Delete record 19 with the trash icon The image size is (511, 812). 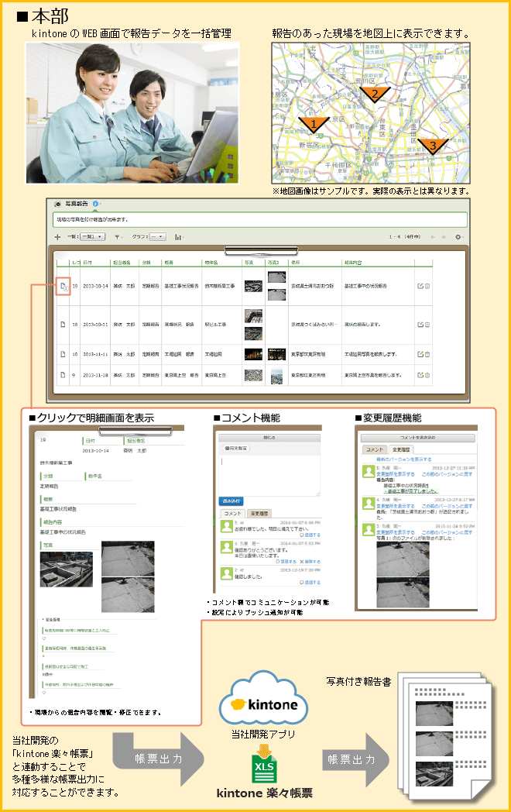(x=427, y=286)
